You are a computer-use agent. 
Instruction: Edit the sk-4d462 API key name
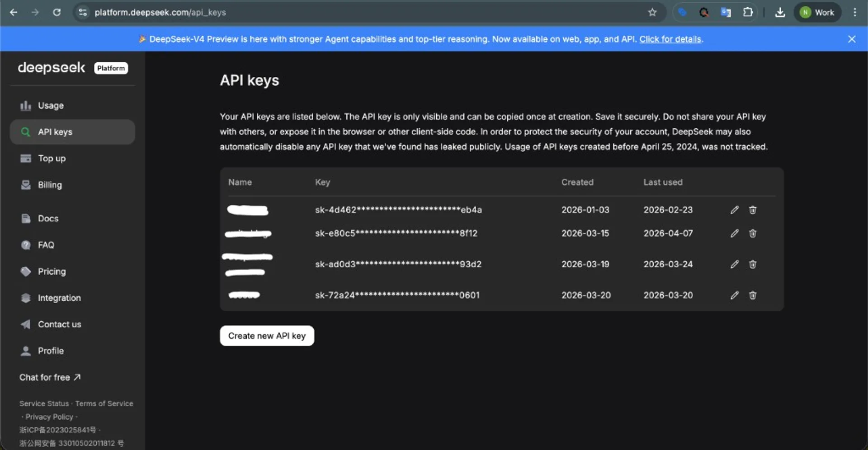click(734, 210)
